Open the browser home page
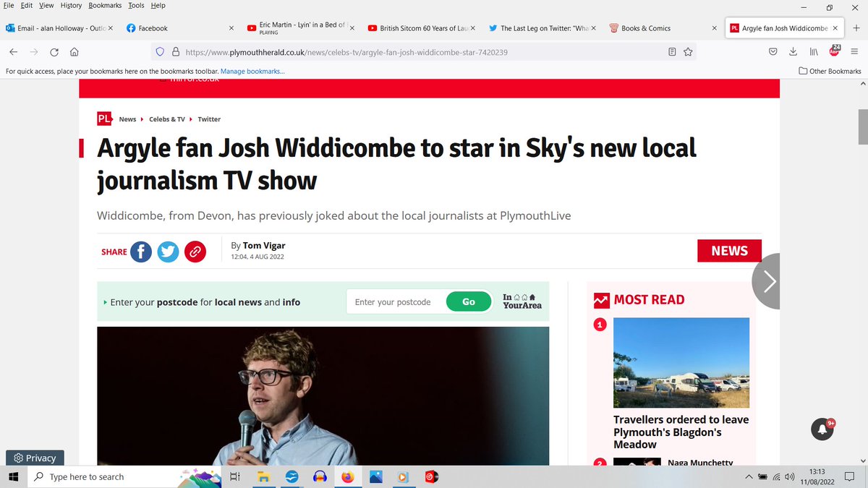Viewport: 868px width, 488px height. [74, 52]
